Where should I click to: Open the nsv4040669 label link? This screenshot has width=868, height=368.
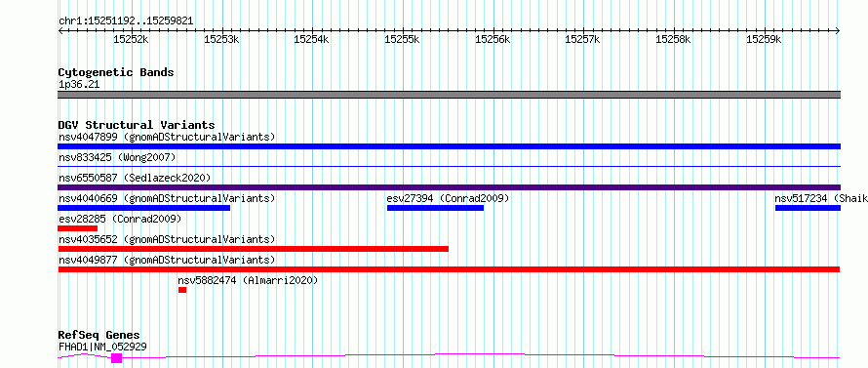(x=167, y=198)
